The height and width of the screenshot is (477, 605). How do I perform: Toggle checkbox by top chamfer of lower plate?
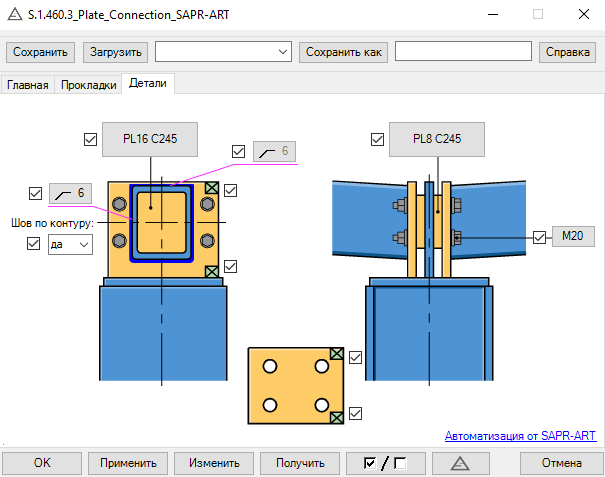coord(355,357)
